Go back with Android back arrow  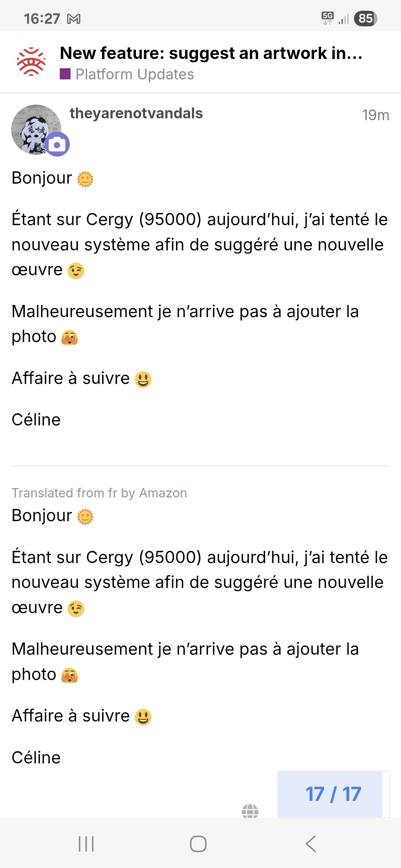pyautogui.click(x=311, y=844)
